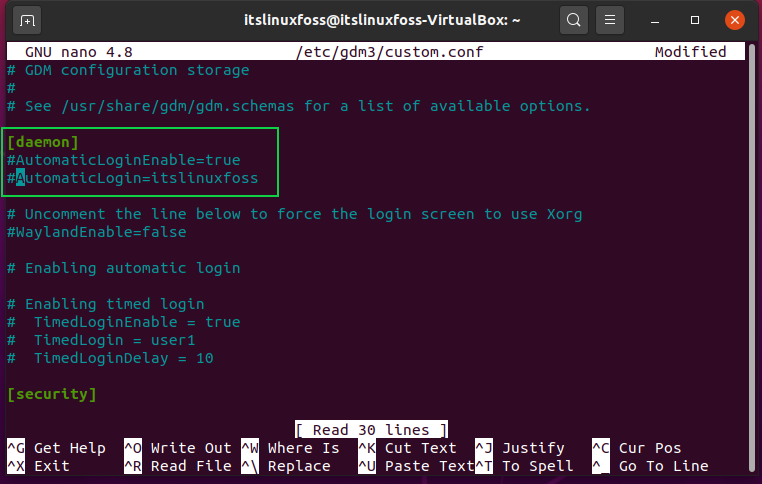Click the Uncomment the line below comment
This screenshot has height=484, width=762.
[x=294, y=214]
